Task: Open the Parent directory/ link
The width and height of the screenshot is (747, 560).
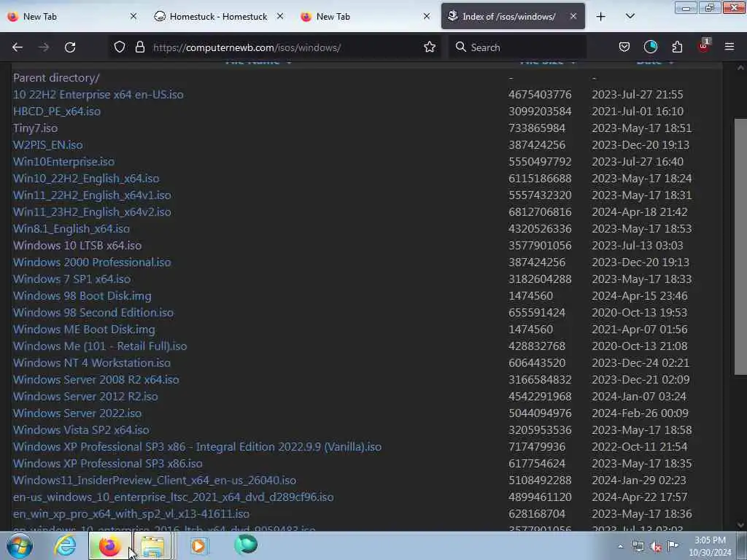Action: [56, 77]
